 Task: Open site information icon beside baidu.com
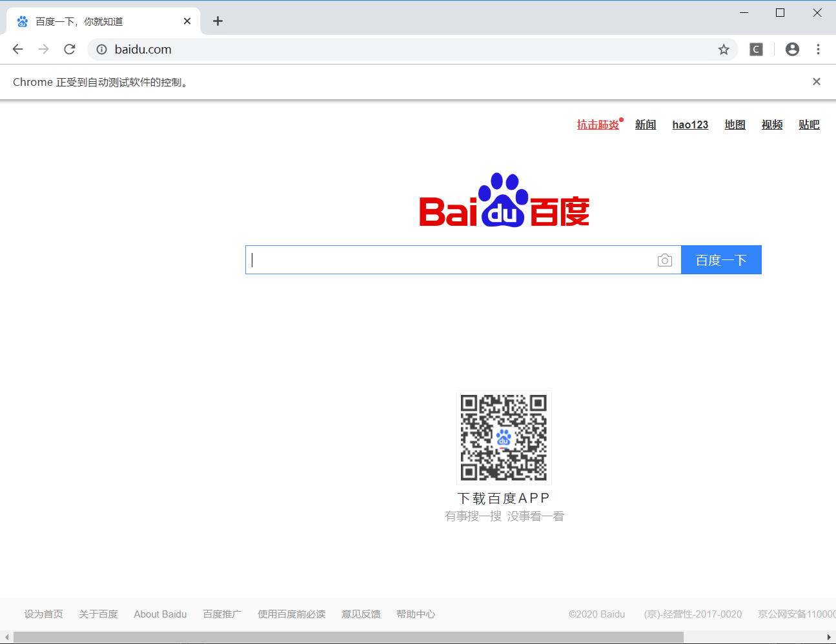101,49
